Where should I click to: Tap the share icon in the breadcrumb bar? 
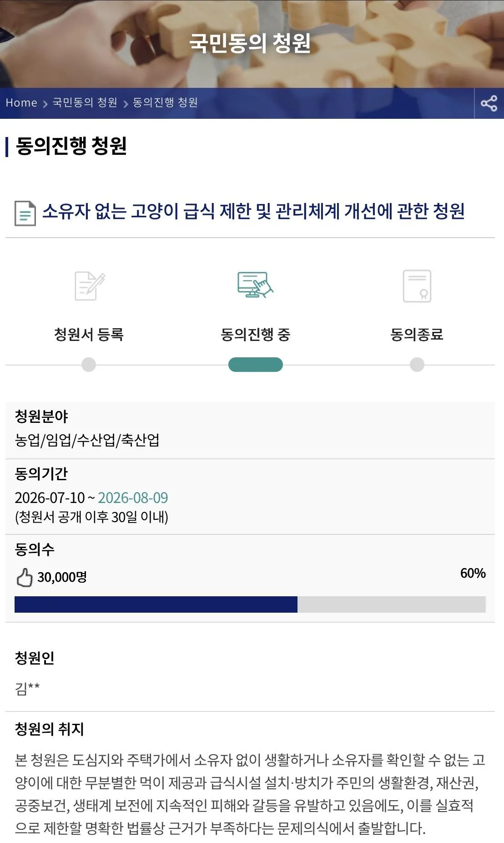pyautogui.click(x=489, y=103)
